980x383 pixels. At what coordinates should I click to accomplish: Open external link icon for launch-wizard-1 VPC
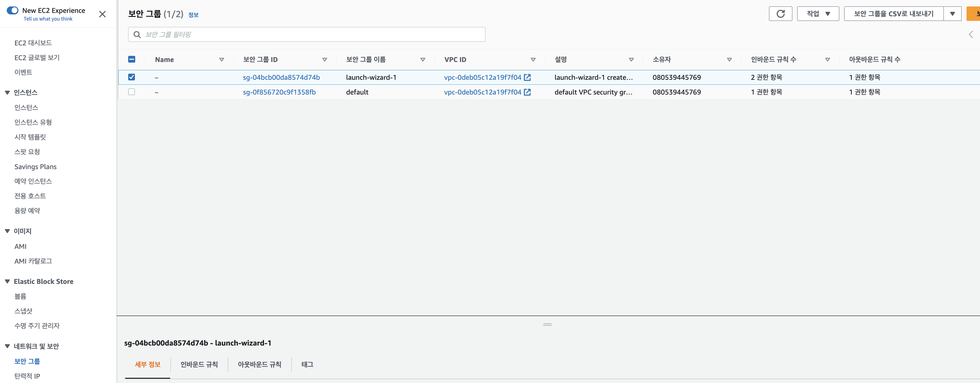pos(527,77)
